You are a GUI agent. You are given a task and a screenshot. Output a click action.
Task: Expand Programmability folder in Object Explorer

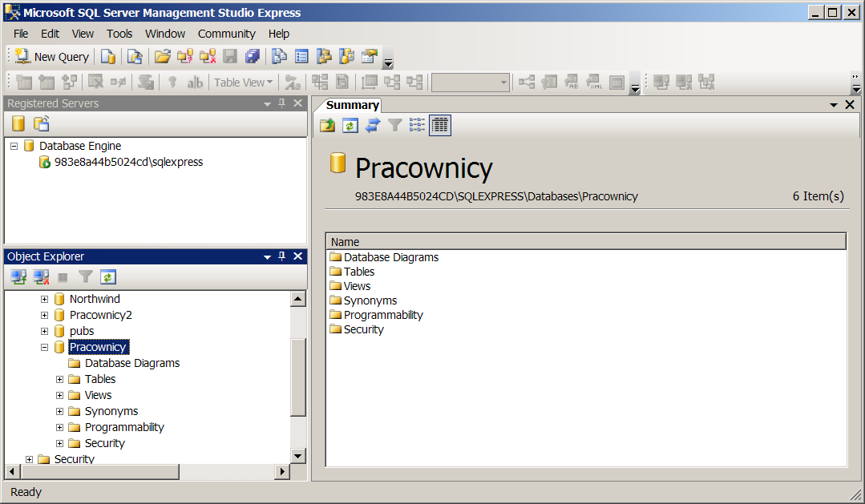click(x=59, y=427)
